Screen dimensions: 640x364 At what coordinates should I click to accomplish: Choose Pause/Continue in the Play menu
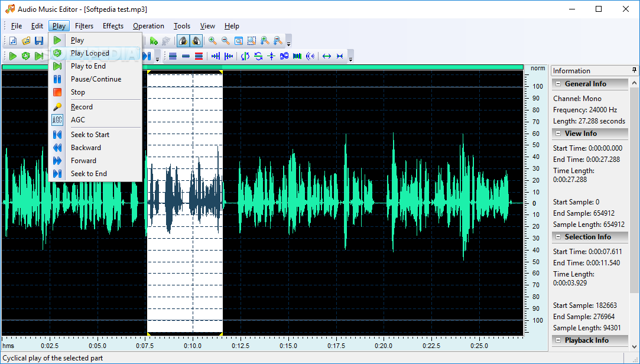pos(96,79)
